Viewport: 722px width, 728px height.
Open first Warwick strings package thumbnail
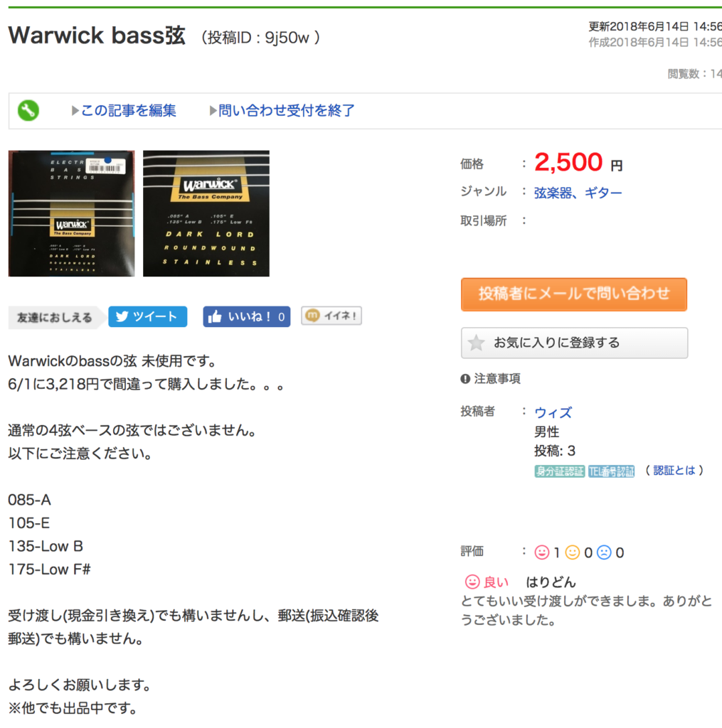point(72,213)
